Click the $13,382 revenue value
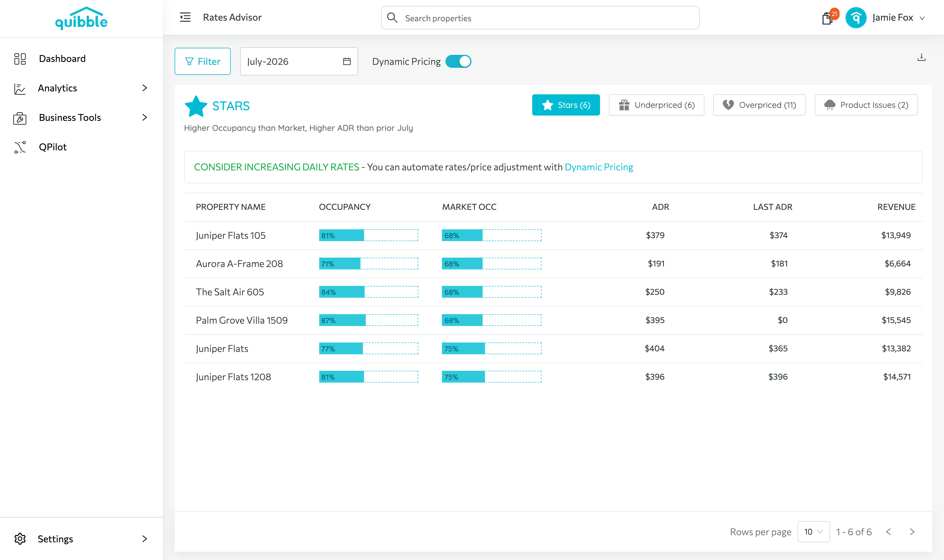This screenshot has height=560, width=944. [x=896, y=348]
